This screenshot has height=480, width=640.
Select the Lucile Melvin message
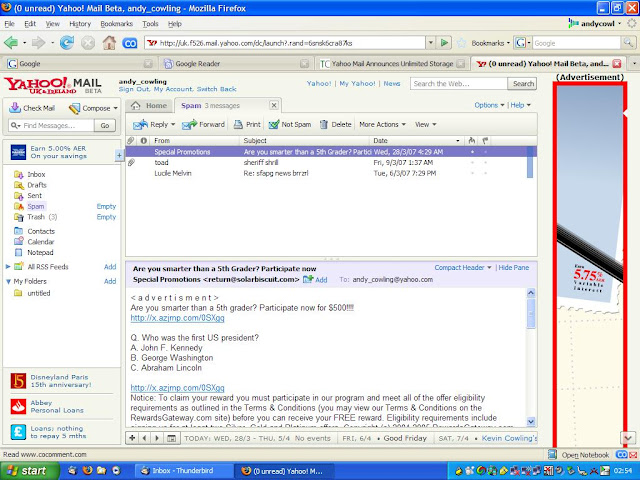(x=327, y=173)
